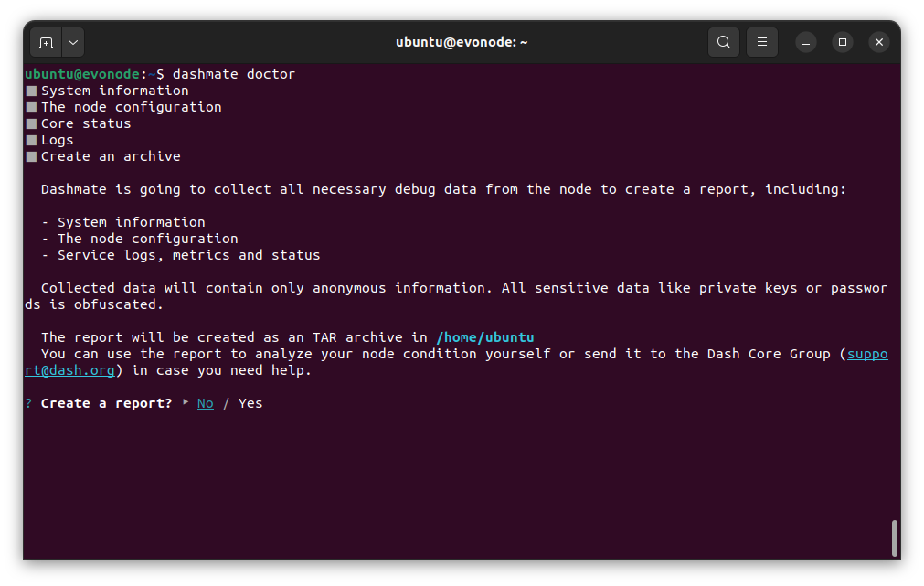The image size is (924, 586).
Task: Click the terminal scrollbar handle
Action: click(x=894, y=538)
